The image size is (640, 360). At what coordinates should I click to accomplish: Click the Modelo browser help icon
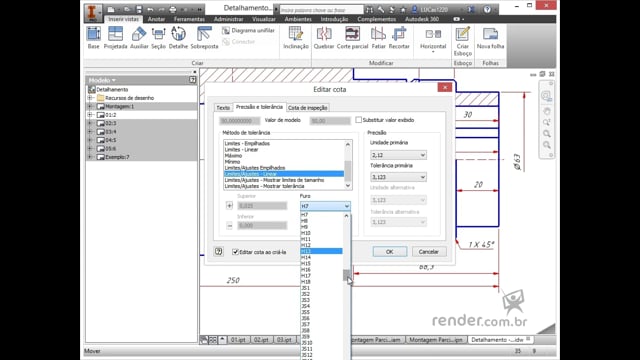193,80
